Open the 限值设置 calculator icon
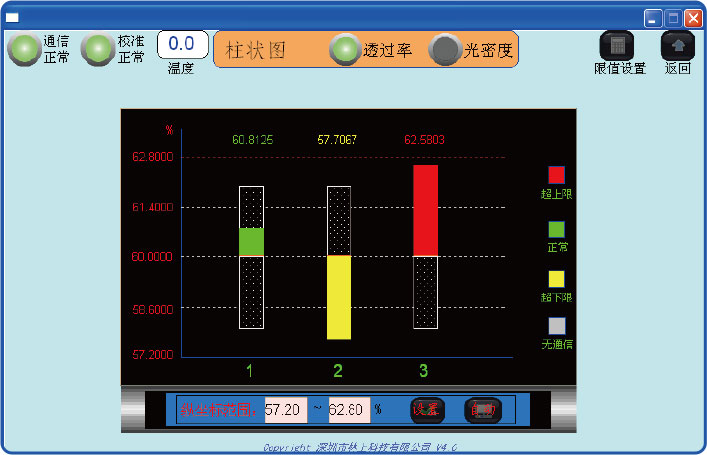Viewport: 707px width, 455px height. pyautogui.click(x=616, y=46)
